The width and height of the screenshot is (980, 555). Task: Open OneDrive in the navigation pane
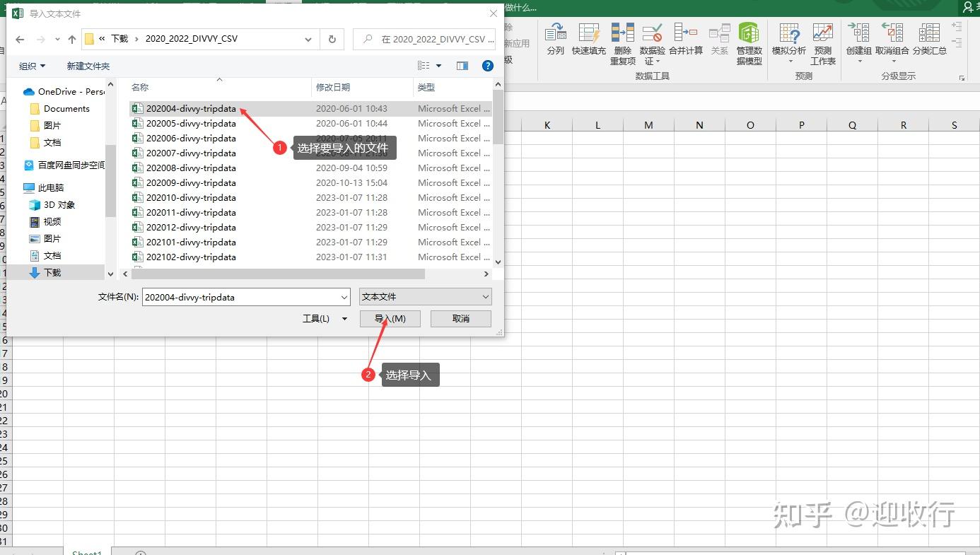(64, 92)
